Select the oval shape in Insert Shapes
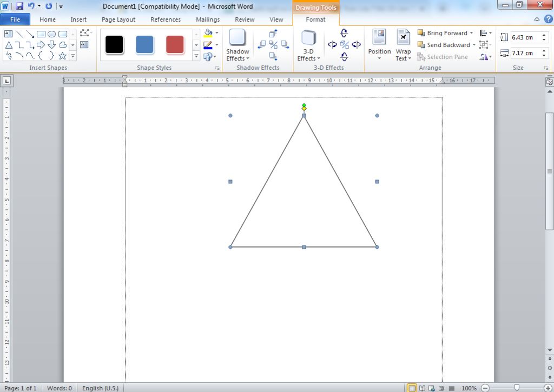 pos(52,34)
